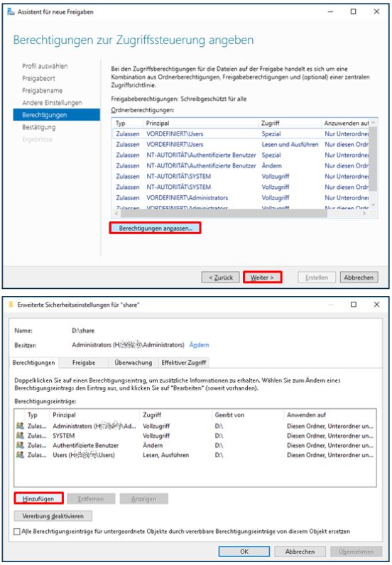Click Prinzipal column header in security dialog
Screen dimensions: 392x565
(x=95, y=415)
